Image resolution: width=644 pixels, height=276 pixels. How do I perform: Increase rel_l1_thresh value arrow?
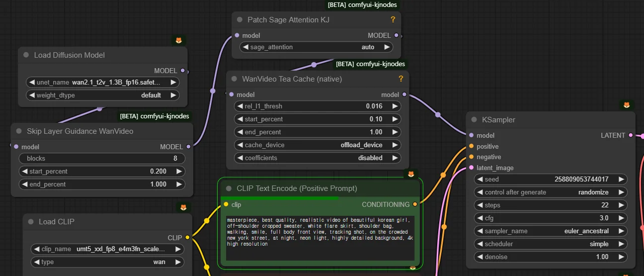coord(395,106)
